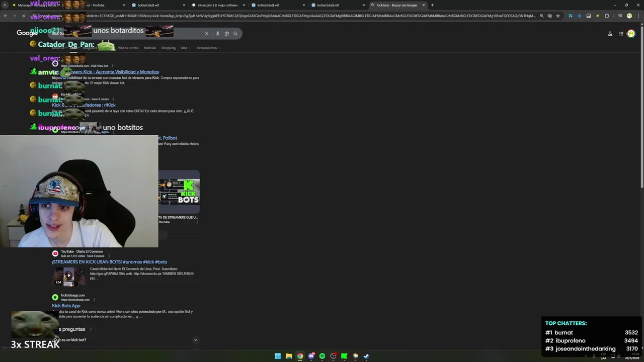Open the Chrome profile avatar
The width and height of the screenshot is (644, 362).
point(629,16)
